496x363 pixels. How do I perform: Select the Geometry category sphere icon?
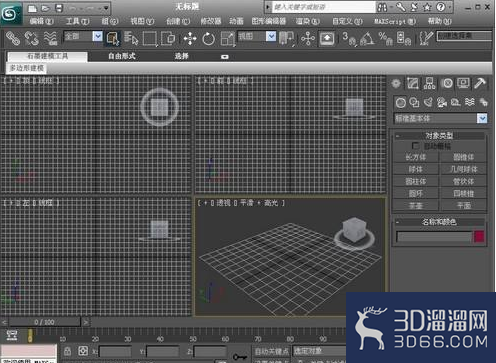pyautogui.click(x=401, y=102)
